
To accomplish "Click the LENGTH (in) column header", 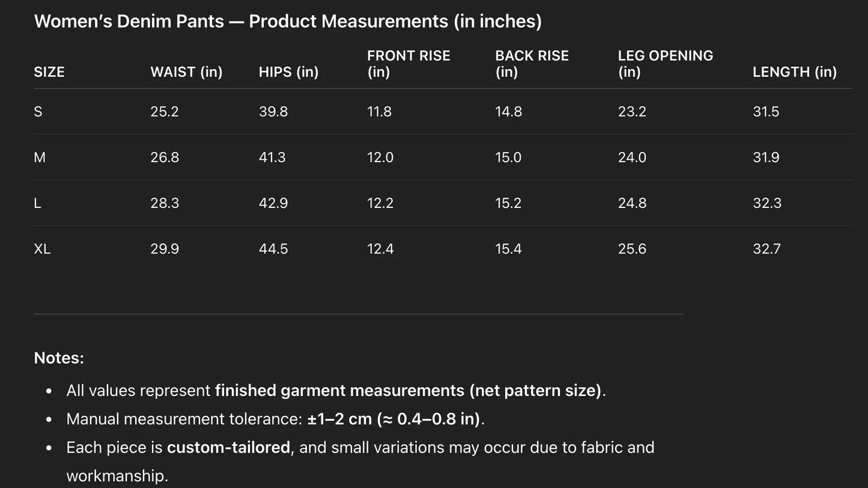I will coord(794,72).
